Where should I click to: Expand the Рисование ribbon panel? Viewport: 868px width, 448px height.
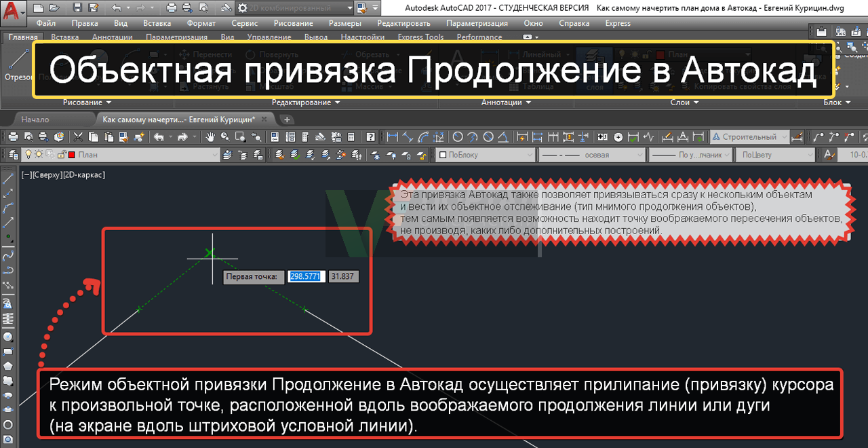[86, 102]
